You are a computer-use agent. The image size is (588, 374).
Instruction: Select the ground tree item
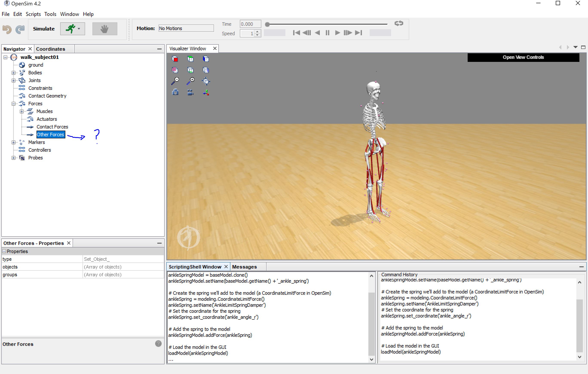(x=36, y=65)
